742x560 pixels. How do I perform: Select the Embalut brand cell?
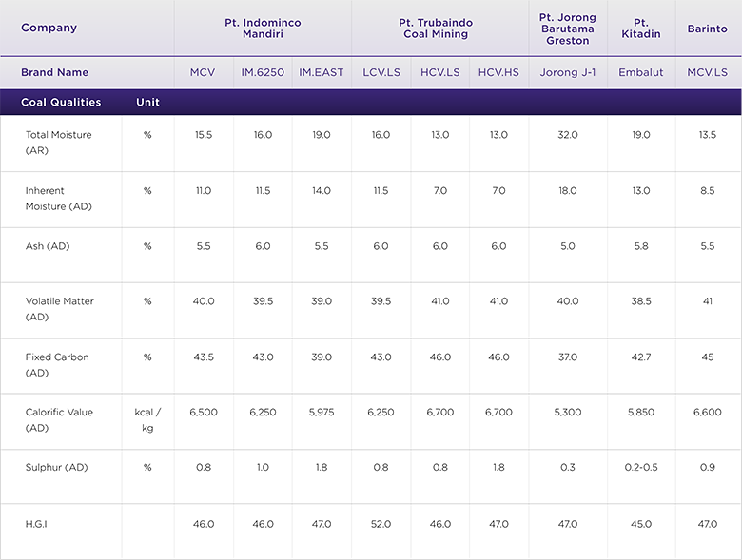641,72
